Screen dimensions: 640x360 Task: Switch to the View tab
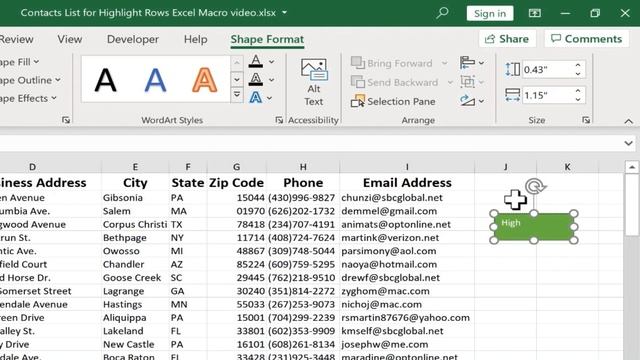pos(69,39)
